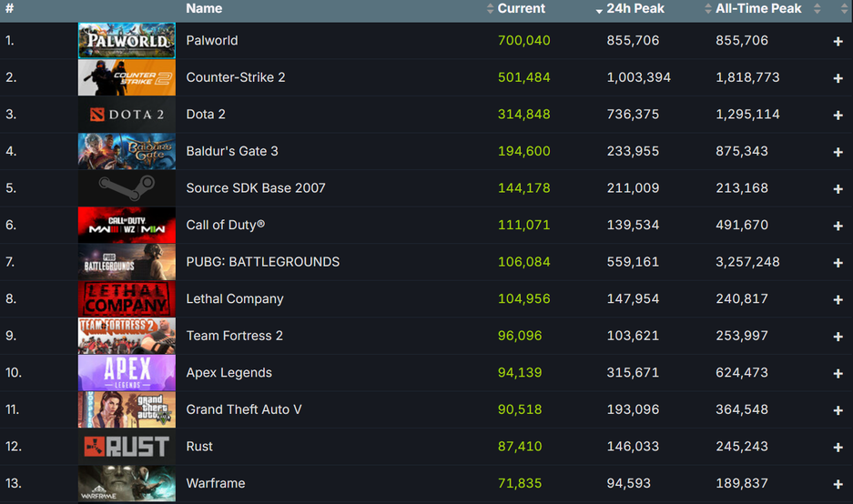Click the PUBG: BATTLEGROUNDS thumbnail image
The height and width of the screenshot is (504, 853).
pos(127,262)
